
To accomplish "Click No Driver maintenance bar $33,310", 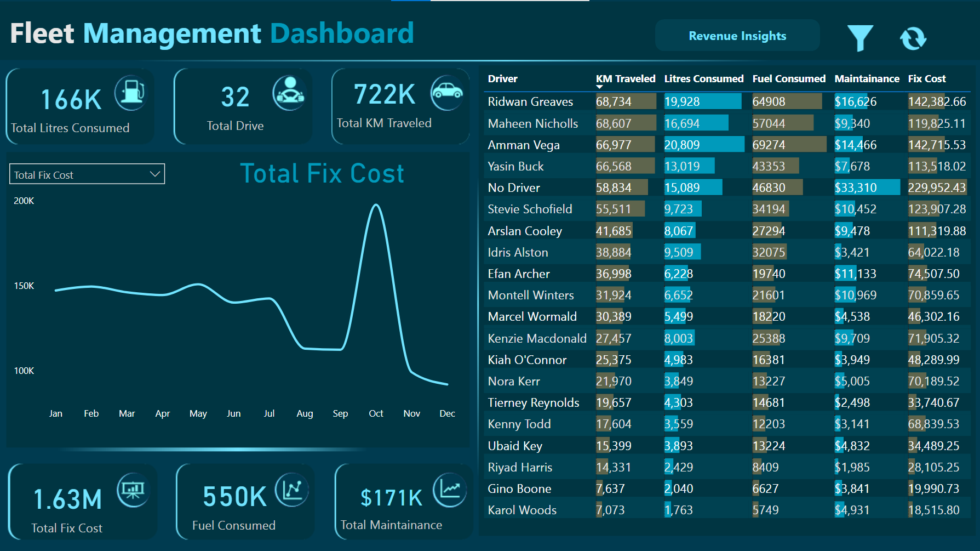I will tap(866, 188).
